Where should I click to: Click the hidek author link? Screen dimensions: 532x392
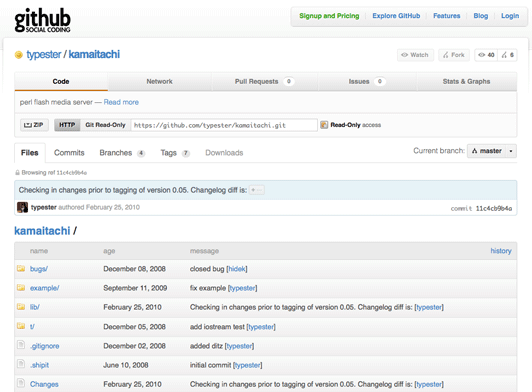click(x=237, y=269)
